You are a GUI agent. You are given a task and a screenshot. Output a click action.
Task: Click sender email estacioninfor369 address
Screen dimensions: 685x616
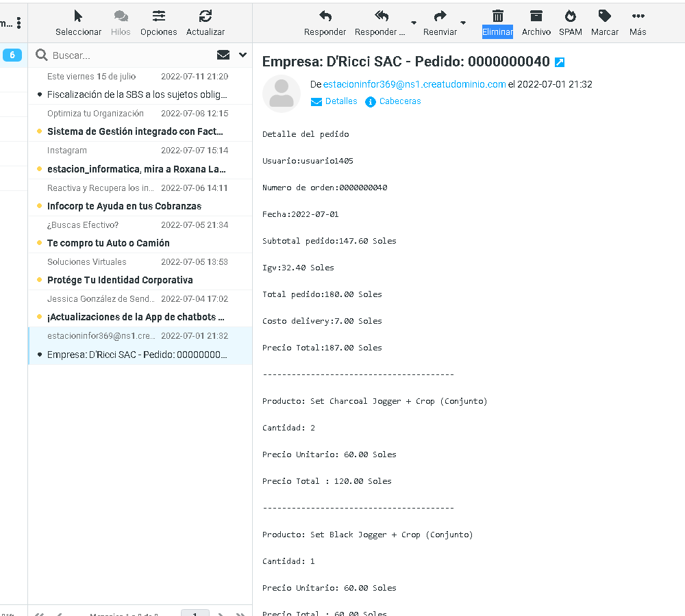[414, 84]
